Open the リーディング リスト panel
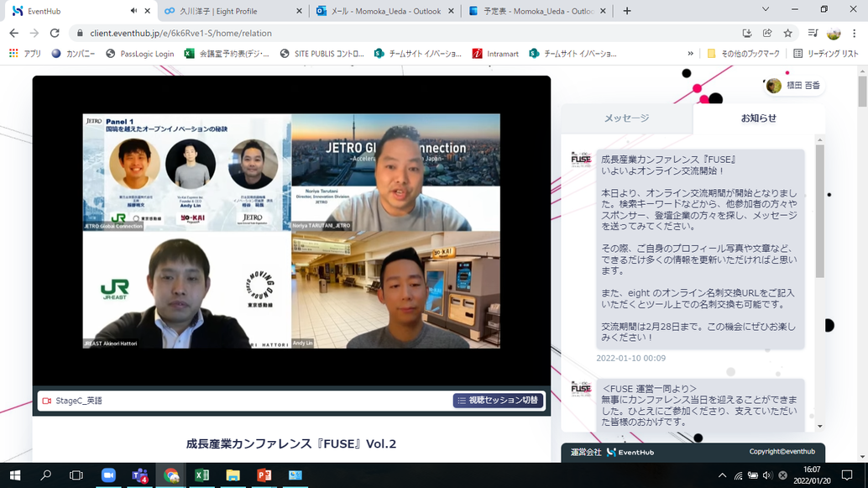Image resolution: width=868 pixels, height=488 pixels. pos(825,54)
